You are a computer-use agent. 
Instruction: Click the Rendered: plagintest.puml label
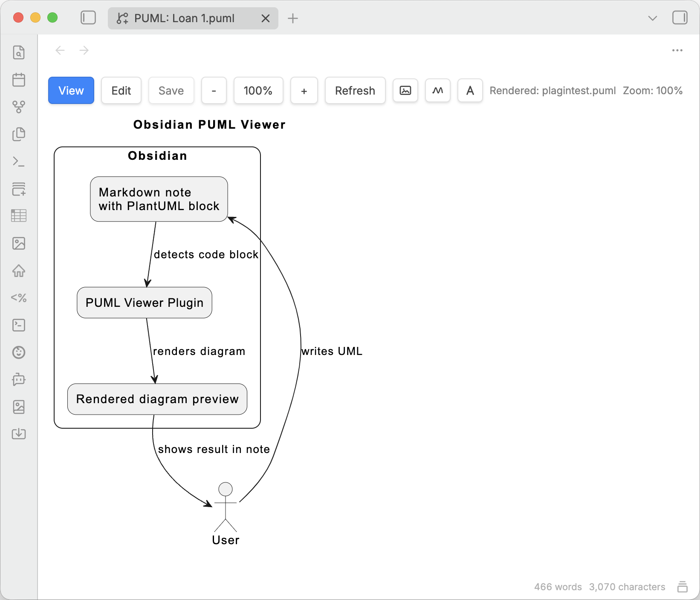coord(553,90)
